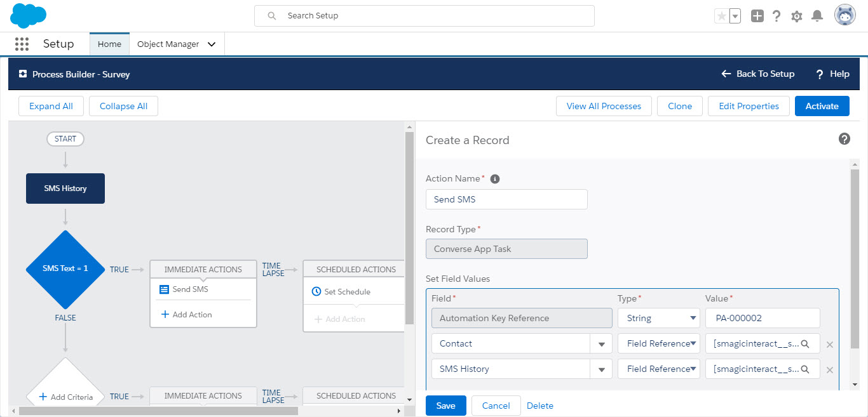Screen dimensions: 868x417
Task: Click the Collapse All button
Action: [123, 106]
